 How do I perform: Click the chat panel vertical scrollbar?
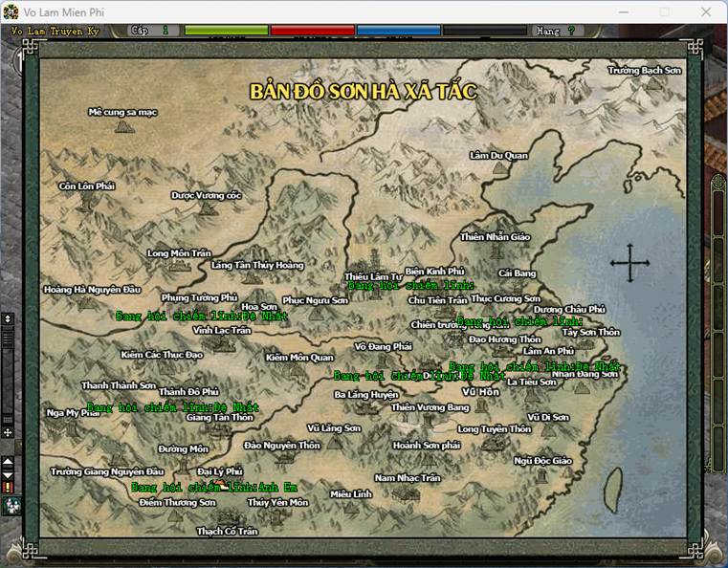(8, 373)
